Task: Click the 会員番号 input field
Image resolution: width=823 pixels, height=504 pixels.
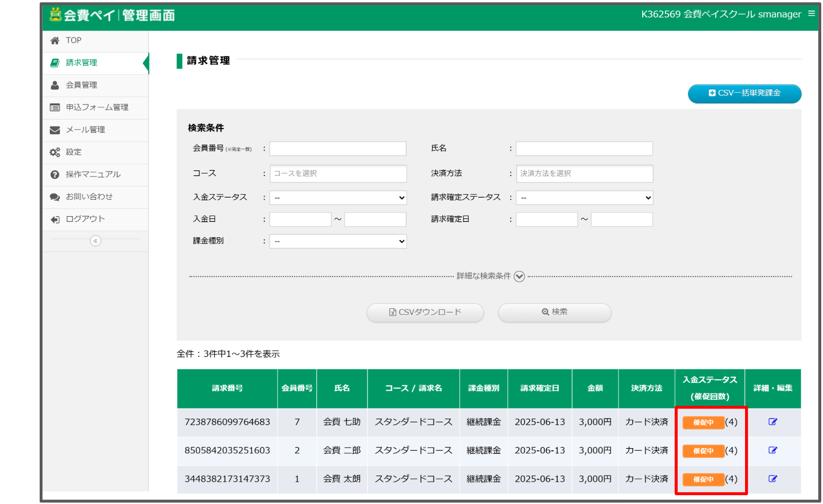Action: (x=338, y=149)
